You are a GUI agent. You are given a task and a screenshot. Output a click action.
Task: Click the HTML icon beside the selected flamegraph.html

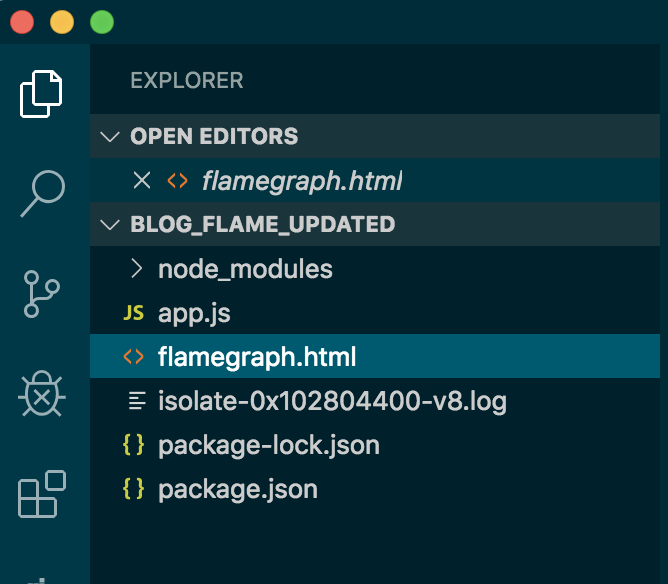[133, 357]
